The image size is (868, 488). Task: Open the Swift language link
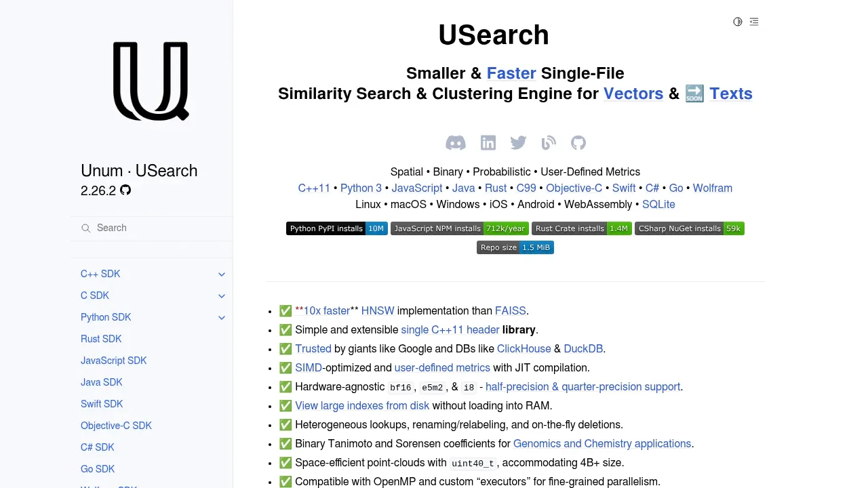click(624, 188)
